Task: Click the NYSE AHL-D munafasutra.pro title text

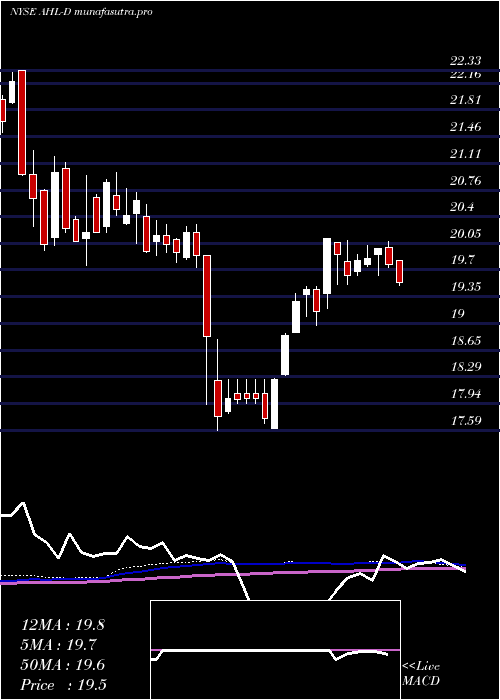Action: 81,12
